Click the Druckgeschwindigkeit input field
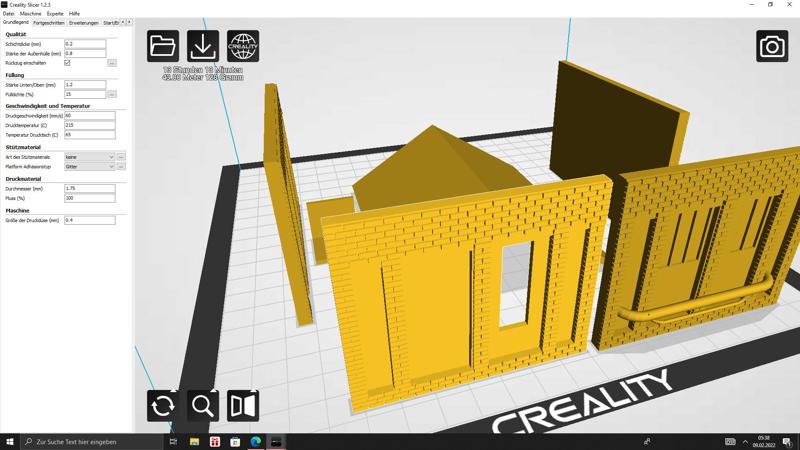800x450 pixels. [90, 116]
